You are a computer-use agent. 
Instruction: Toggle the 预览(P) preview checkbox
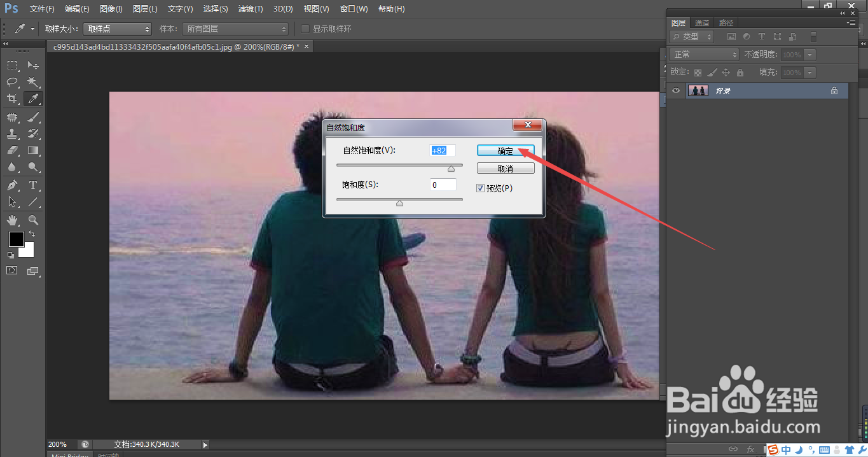click(480, 188)
